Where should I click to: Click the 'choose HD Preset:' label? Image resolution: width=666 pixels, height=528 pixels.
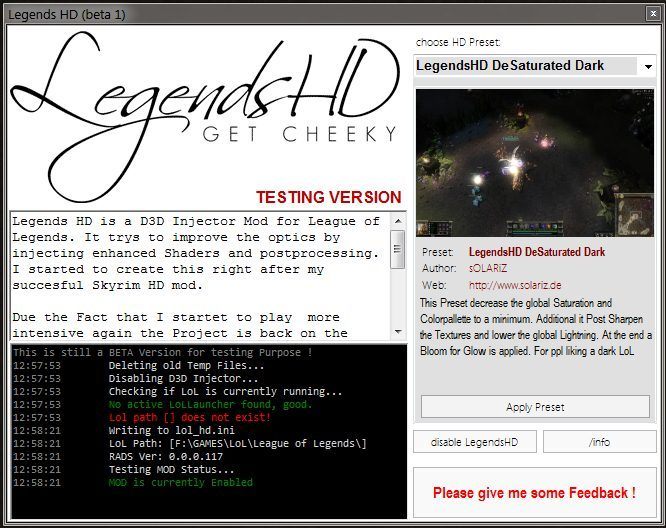(x=458, y=42)
